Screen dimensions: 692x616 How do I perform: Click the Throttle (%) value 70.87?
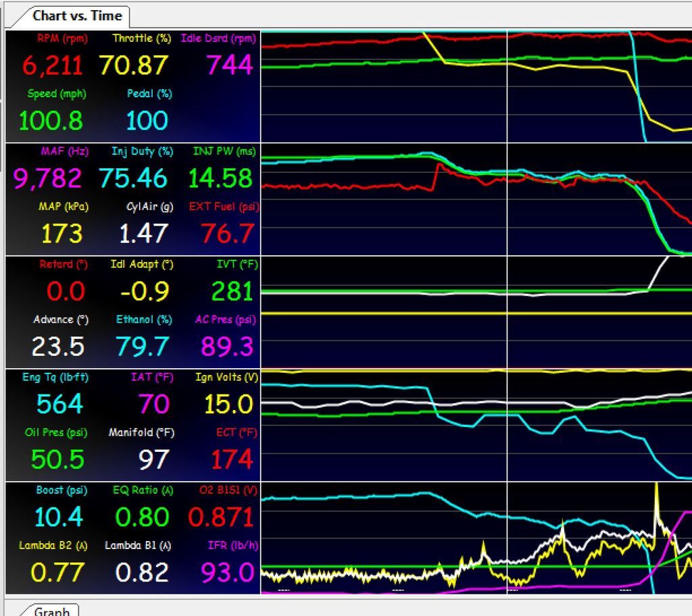134,66
